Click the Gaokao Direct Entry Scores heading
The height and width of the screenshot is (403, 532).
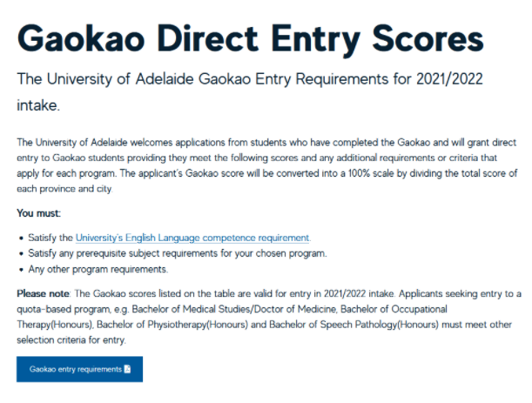(251, 39)
